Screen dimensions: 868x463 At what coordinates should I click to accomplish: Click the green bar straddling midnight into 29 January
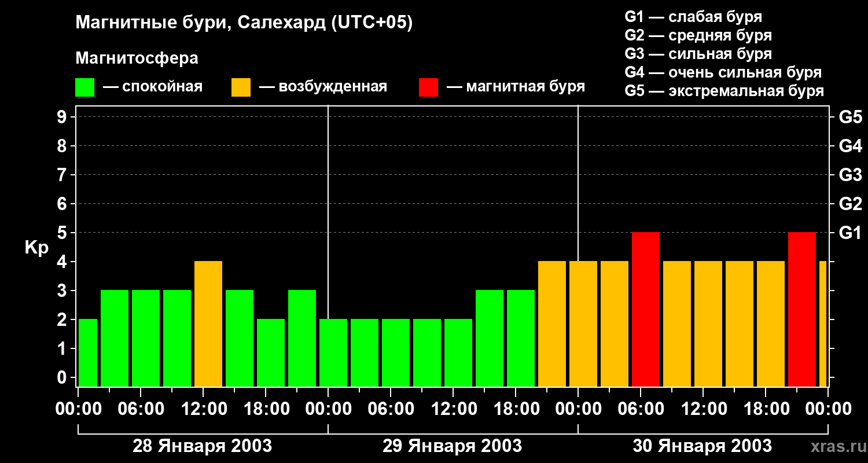click(333, 353)
